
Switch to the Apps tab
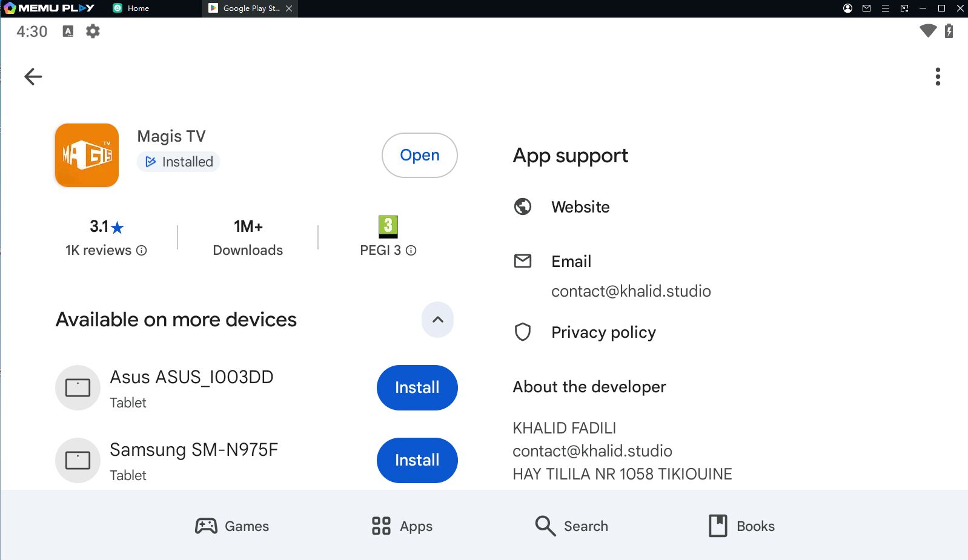pos(402,526)
